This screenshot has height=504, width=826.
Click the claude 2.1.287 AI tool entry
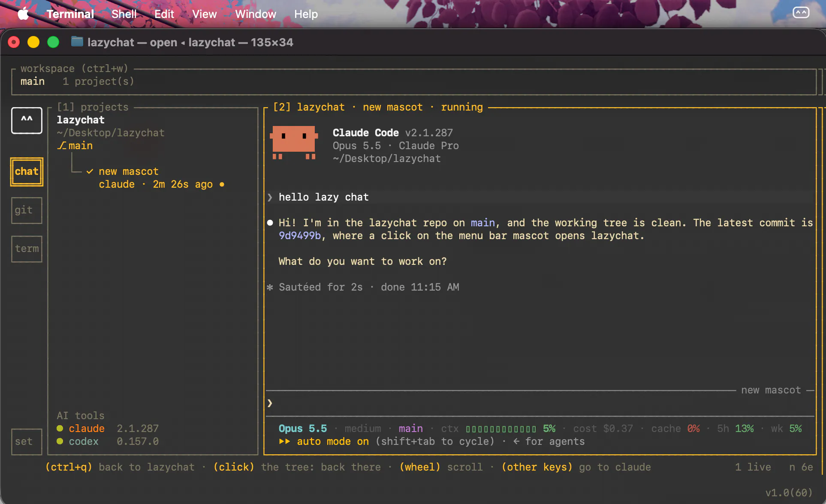(108, 429)
